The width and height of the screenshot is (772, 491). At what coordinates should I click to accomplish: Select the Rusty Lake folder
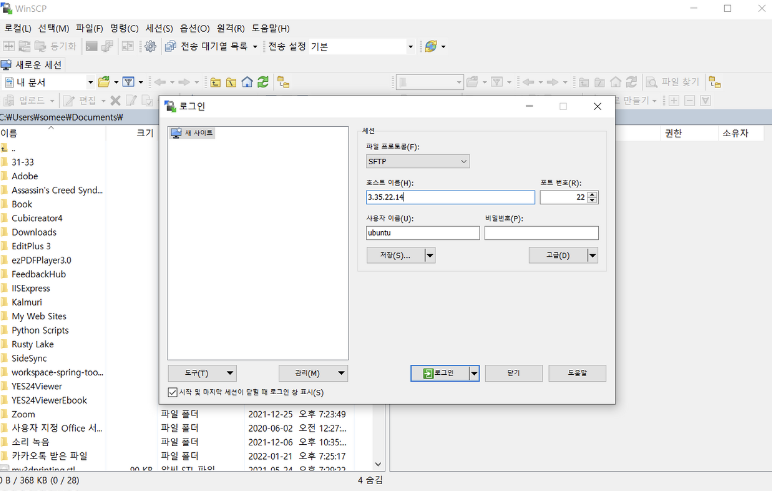[x=32, y=344]
